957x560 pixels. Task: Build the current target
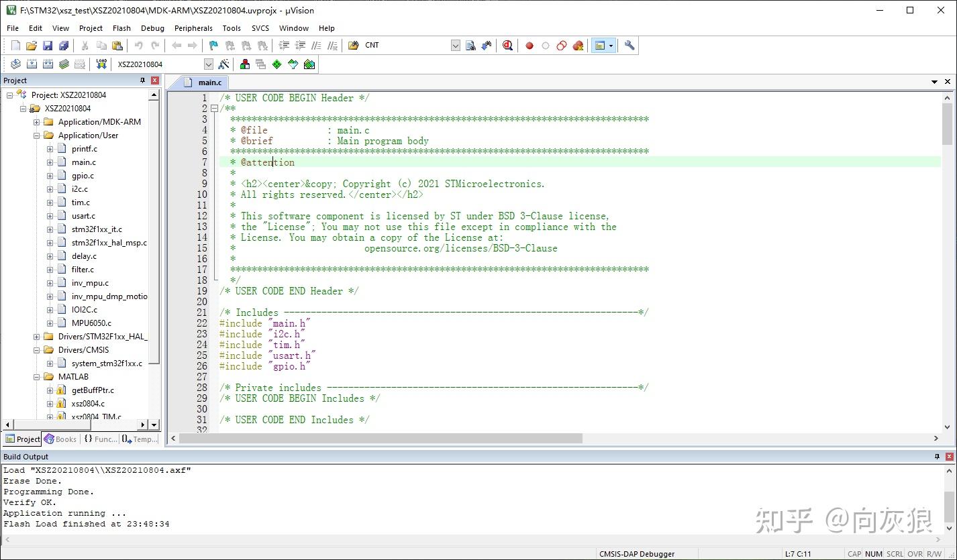[x=32, y=64]
